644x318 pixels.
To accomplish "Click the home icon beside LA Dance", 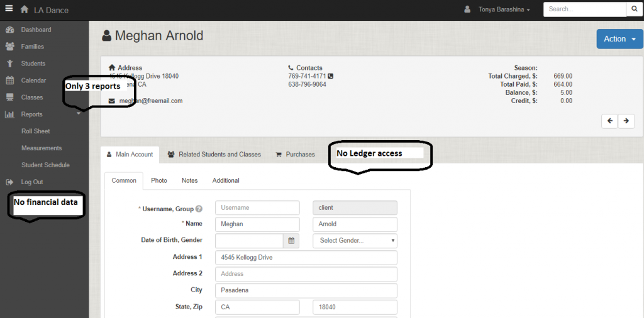I will pos(25,10).
